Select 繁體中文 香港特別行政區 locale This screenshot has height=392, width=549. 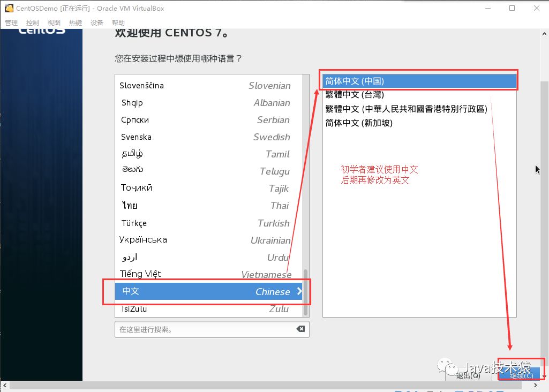tap(419, 109)
